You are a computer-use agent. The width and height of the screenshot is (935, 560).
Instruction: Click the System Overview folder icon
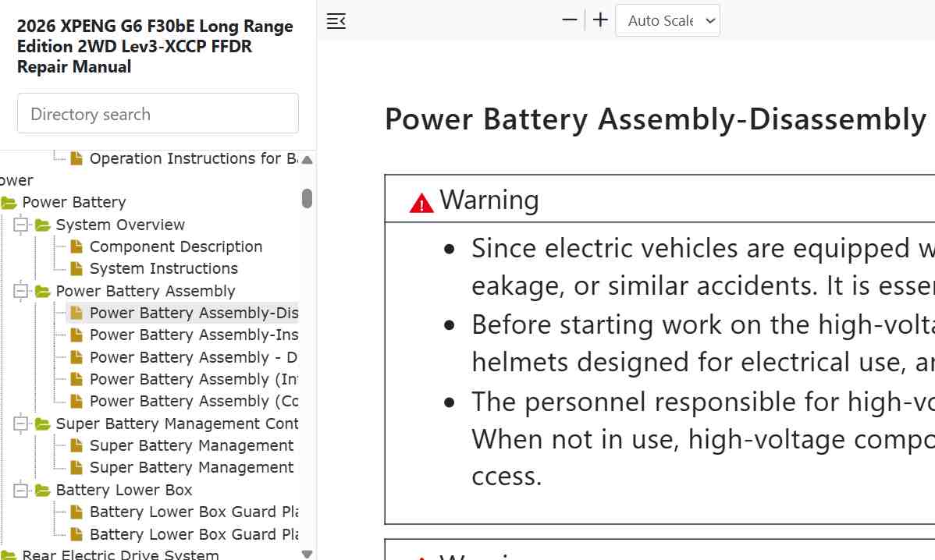pos(42,225)
